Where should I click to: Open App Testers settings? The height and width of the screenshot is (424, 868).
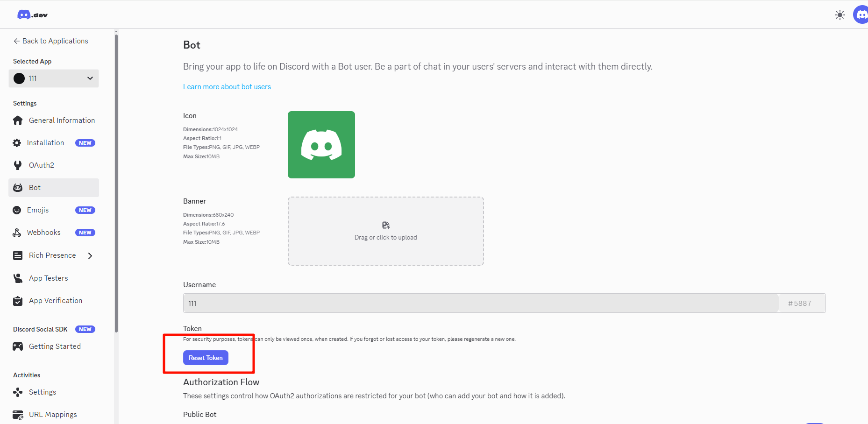pos(48,278)
